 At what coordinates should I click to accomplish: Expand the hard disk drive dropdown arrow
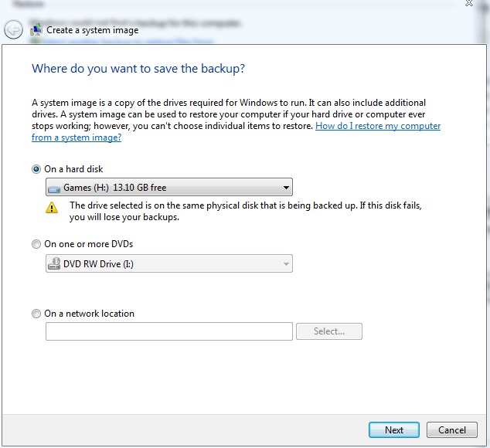[x=286, y=188]
